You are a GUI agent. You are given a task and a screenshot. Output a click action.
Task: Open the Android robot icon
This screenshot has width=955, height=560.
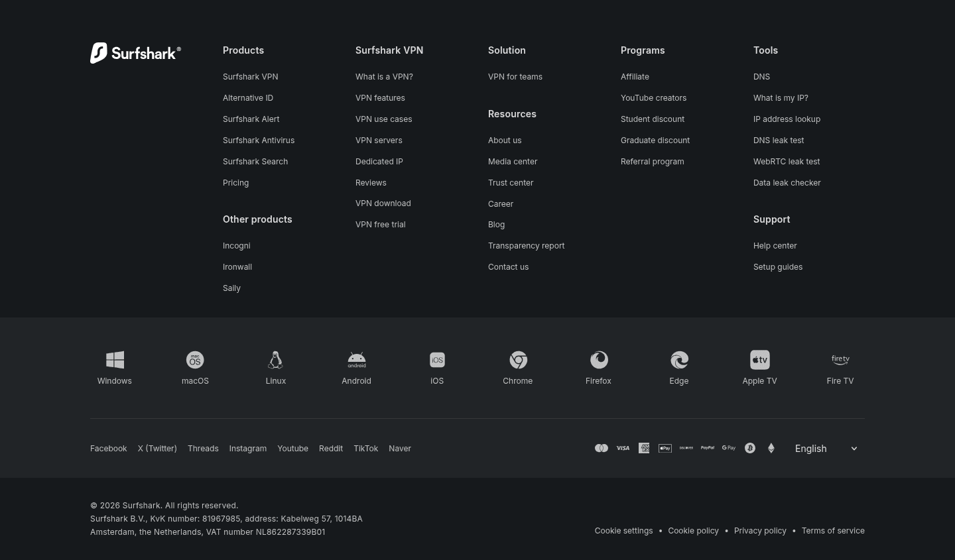[357, 360]
